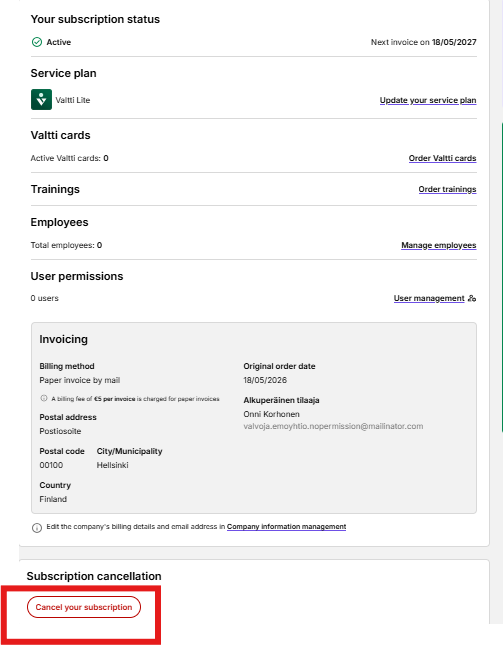Open Order Valtti cards link
Image resolution: width=503 pixels, height=645 pixels.
coord(442,158)
